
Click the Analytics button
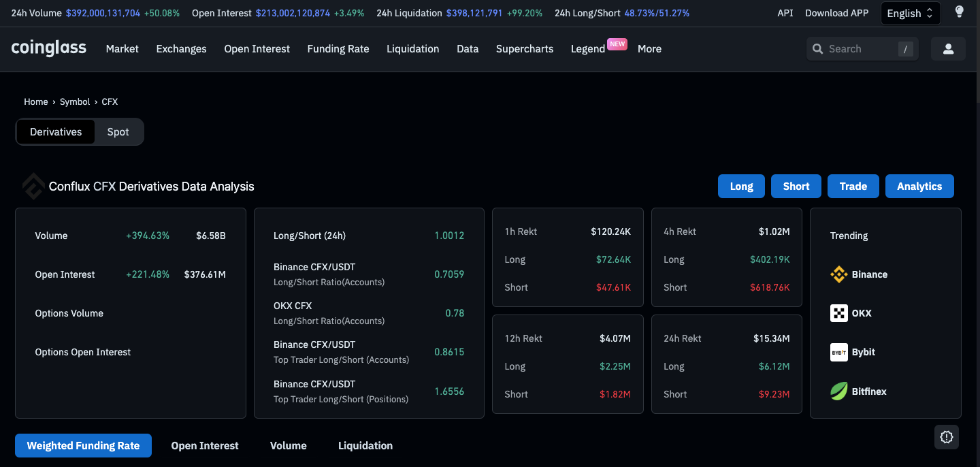click(x=919, y=186)
